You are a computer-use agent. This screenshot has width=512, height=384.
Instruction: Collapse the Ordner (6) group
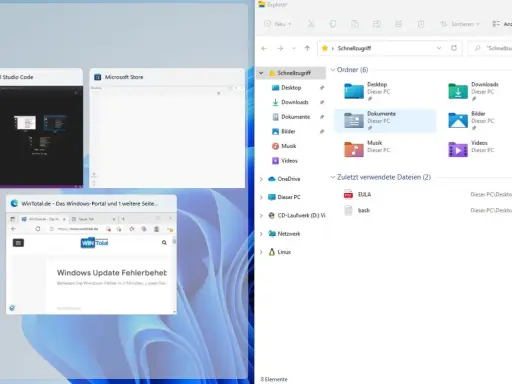pos(332,70)
